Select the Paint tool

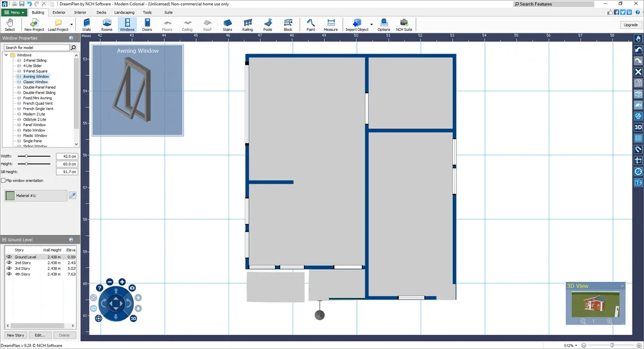click(310, 24)
